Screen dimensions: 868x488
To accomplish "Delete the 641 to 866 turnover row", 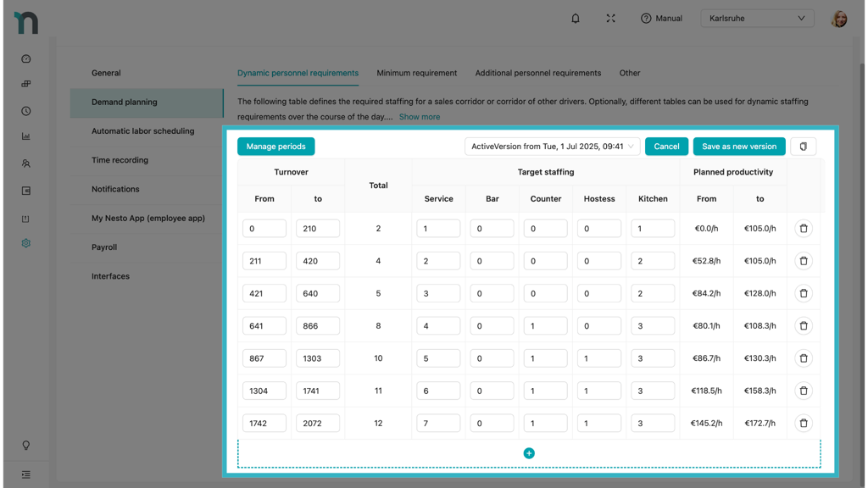I will coord(803,326).
